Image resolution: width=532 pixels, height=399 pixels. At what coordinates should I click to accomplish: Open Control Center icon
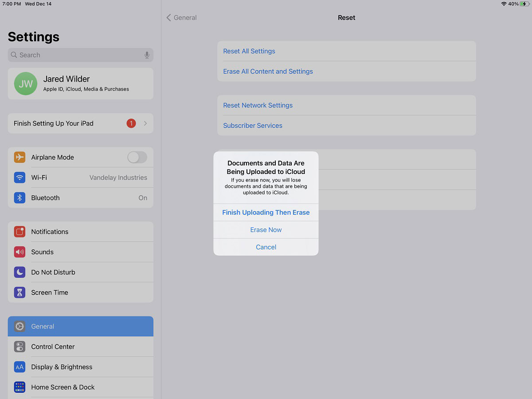click(20, 347)
